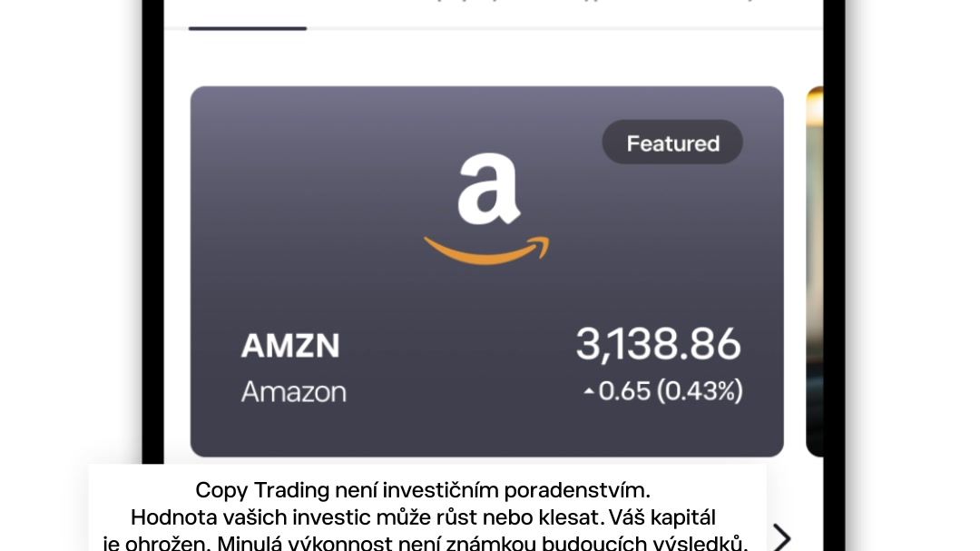Click the Featured badge on the card
The width and height of the screenshot is (980, 551).
(672, 143)
